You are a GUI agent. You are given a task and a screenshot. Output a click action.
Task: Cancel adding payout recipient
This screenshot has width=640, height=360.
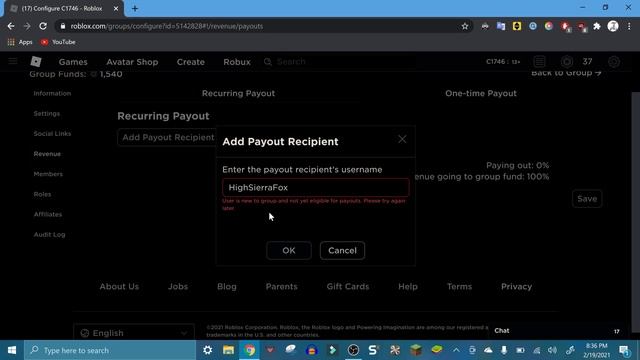[342, 250]
